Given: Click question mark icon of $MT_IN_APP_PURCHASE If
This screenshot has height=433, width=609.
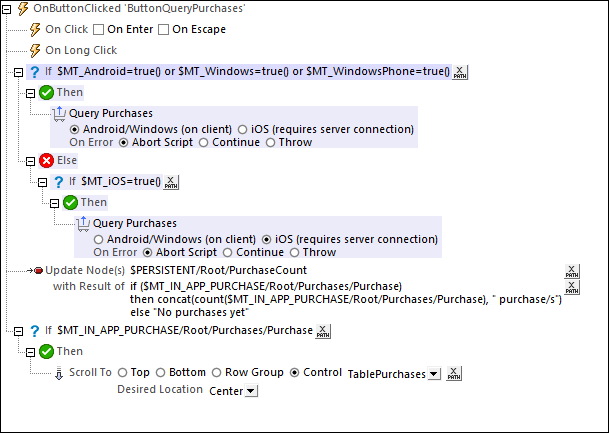Looking at the screenshot, I should 35,331.
